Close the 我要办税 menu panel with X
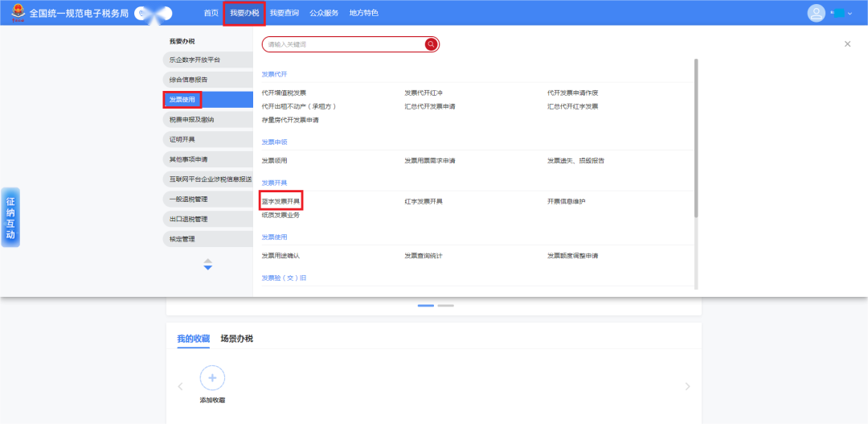 848,43
